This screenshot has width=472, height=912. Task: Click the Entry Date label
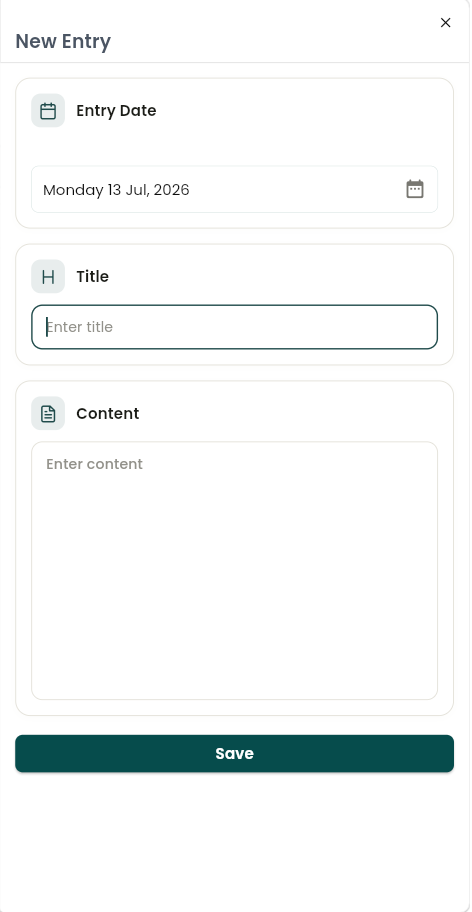click(116, 111)
